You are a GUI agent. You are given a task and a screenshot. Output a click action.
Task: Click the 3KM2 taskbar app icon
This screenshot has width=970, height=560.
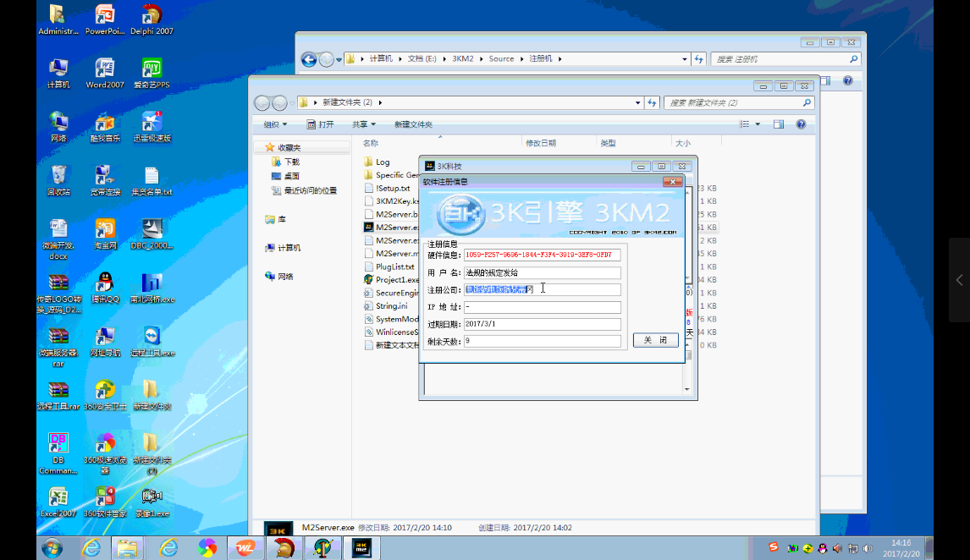click(361, 547)
